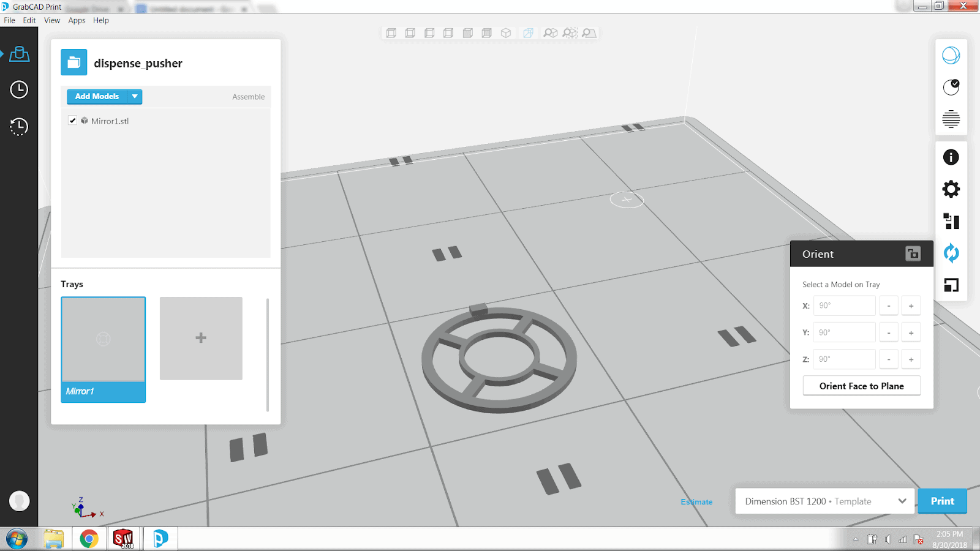Uncheck the Mirror1.stl checkbox
This screenshot has width=980, height=551.
click(73, 121)
